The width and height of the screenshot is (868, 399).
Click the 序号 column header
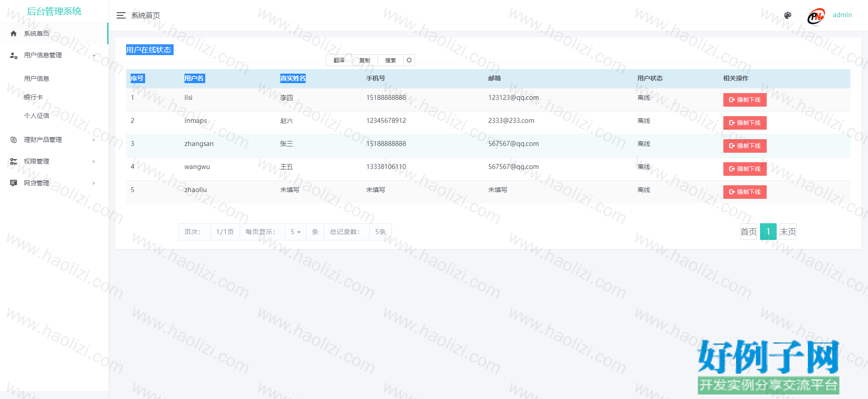coord(137,78)
